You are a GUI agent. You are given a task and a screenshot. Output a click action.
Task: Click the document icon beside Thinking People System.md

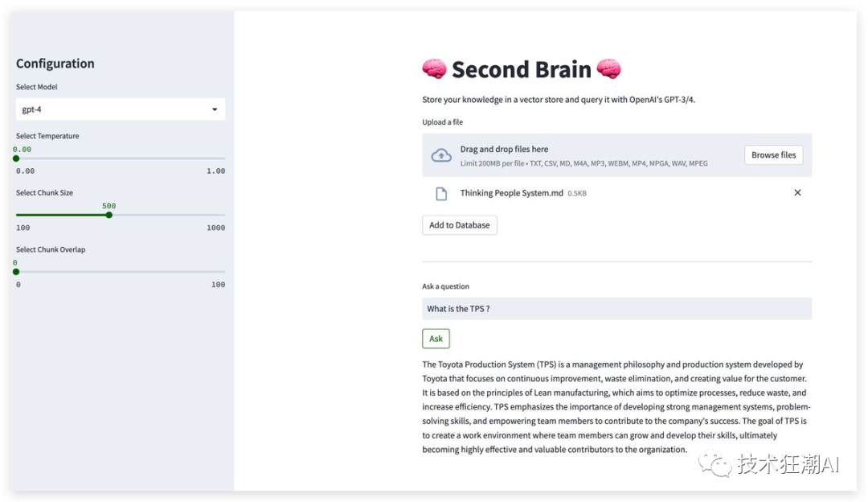[440, 193]
